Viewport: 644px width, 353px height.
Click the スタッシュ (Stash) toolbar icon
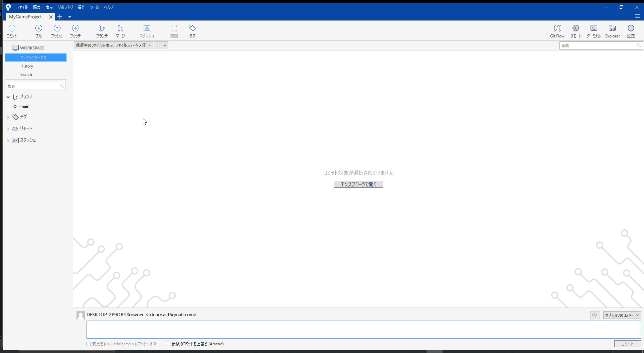[x=147, y=31]
